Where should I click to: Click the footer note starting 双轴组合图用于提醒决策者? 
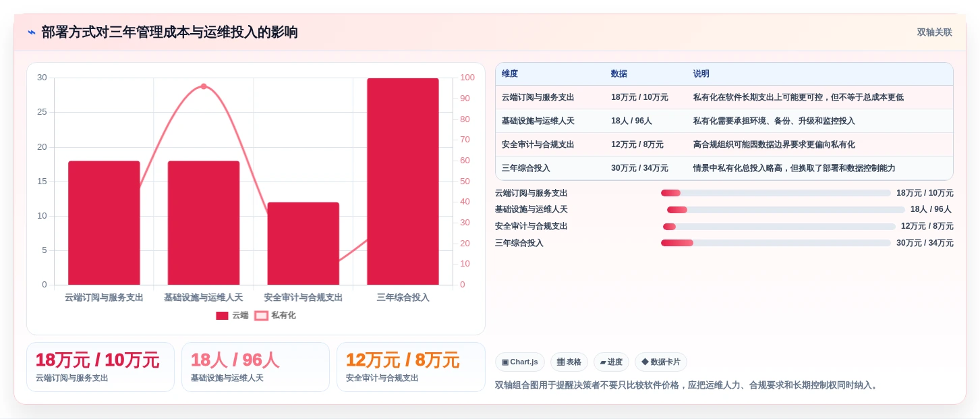[687, 385]
